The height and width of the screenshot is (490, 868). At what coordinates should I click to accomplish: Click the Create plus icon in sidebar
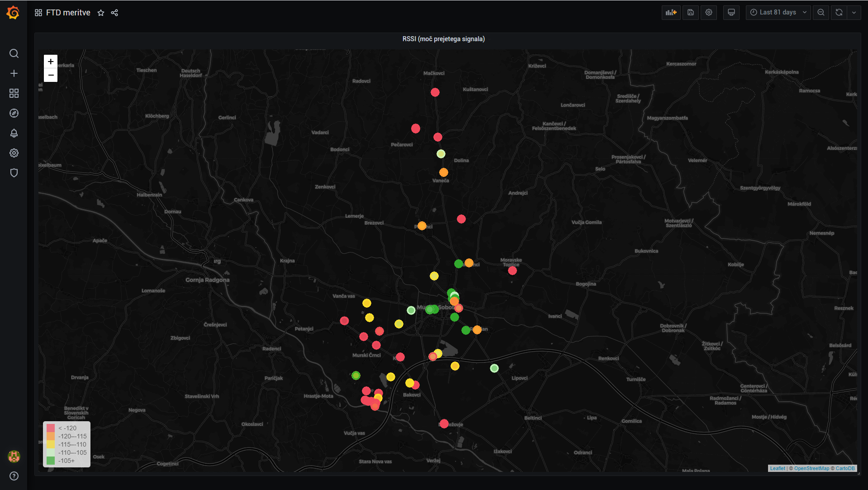pos(14,73)
